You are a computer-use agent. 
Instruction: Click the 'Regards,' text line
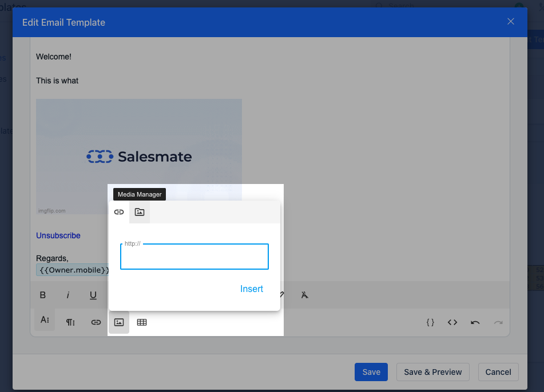pyautogui.click(x=52, y=258)
